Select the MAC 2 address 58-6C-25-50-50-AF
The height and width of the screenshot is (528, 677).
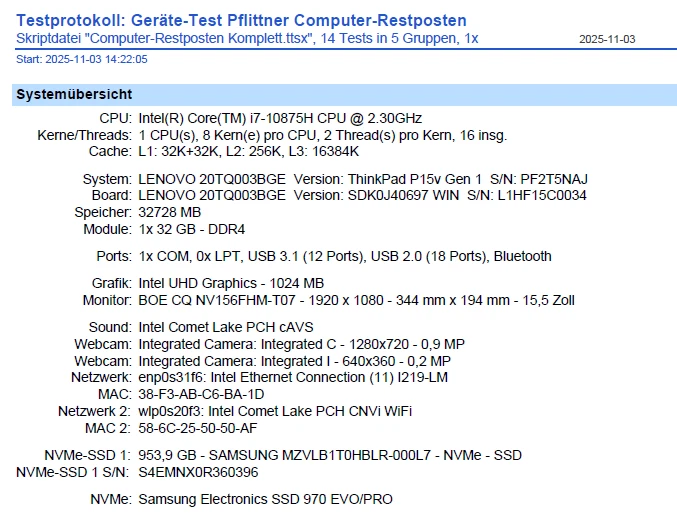click(198, 428)
